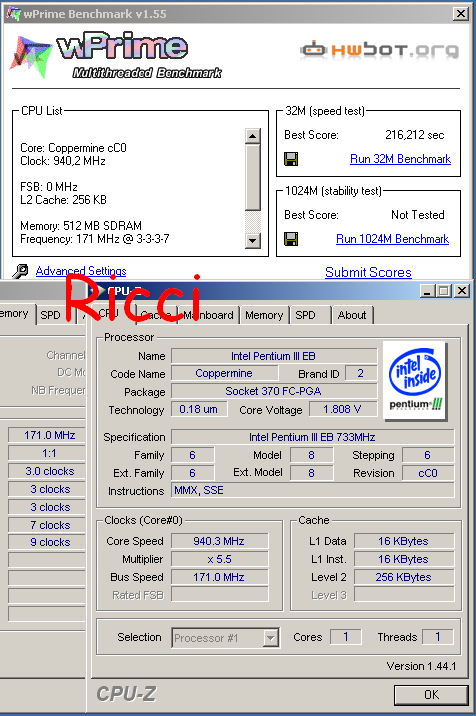Open the SPD tab in front CPU-Z window
Screen dimensions: 476x716
(x=305, y=315)
